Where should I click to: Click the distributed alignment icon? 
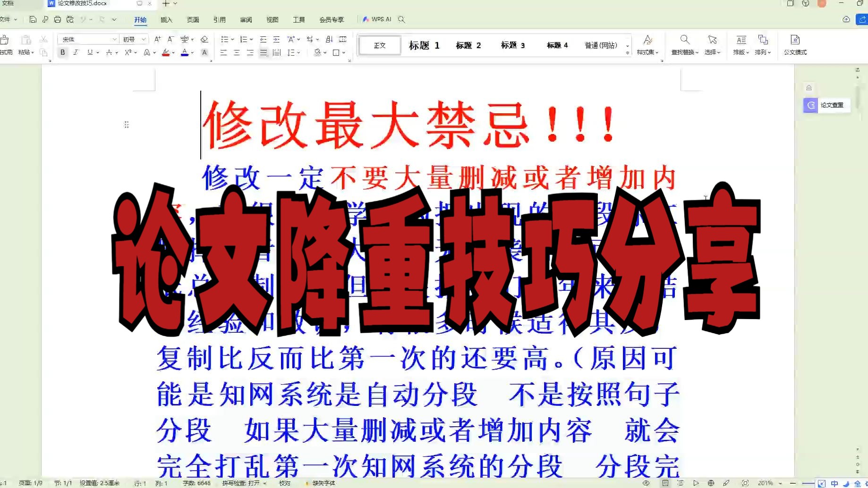click(x=277, y=52)
